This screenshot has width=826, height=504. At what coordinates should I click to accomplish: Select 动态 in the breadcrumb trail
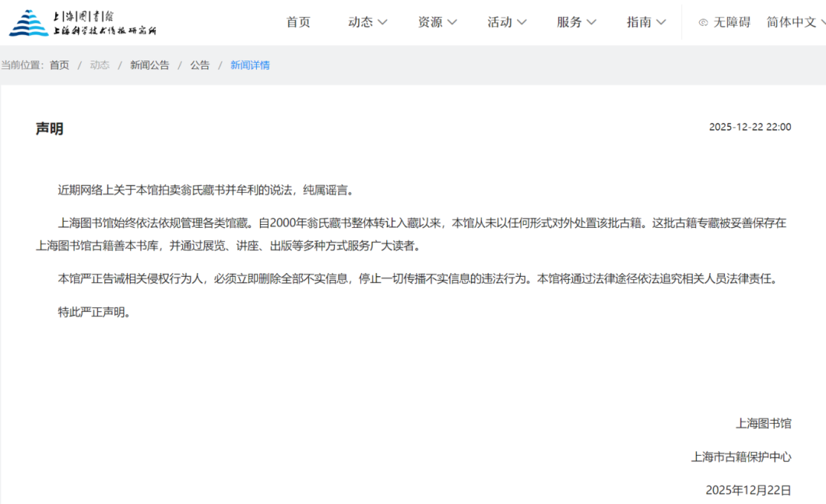pos(99,65)
